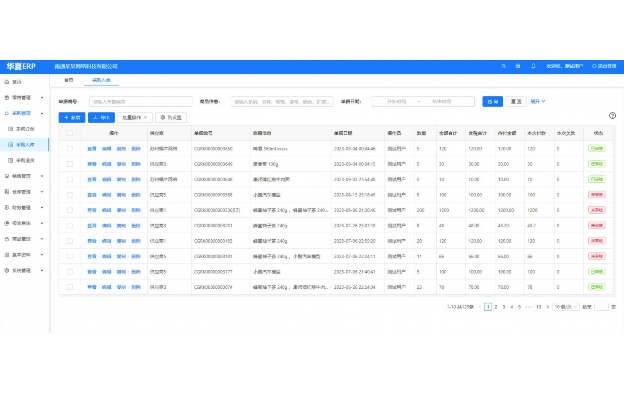This screenshot has height=393, width=624.
Task: Click the 退出登录 logout icon
Action: point(594,66)
